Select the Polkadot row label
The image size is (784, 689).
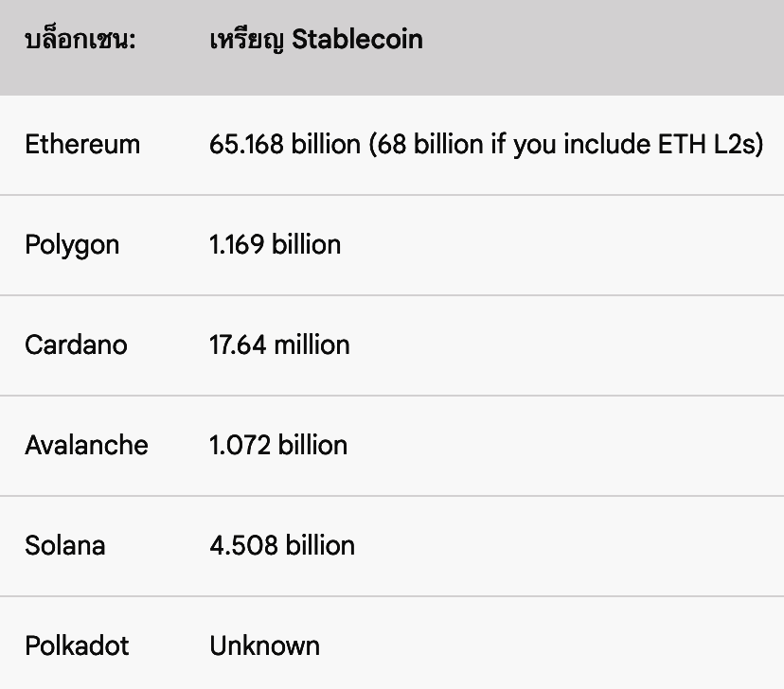point(77,646)
